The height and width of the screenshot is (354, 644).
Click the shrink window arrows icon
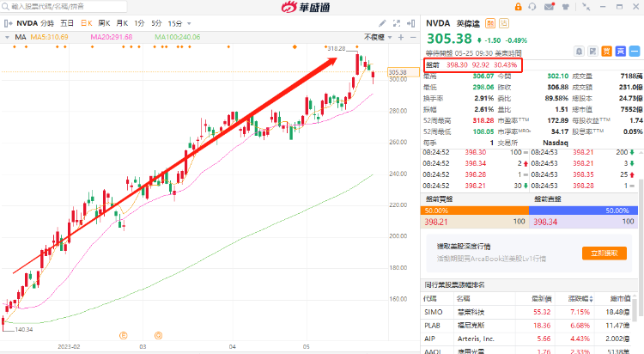pyautogui.click(x=586, y=7)
